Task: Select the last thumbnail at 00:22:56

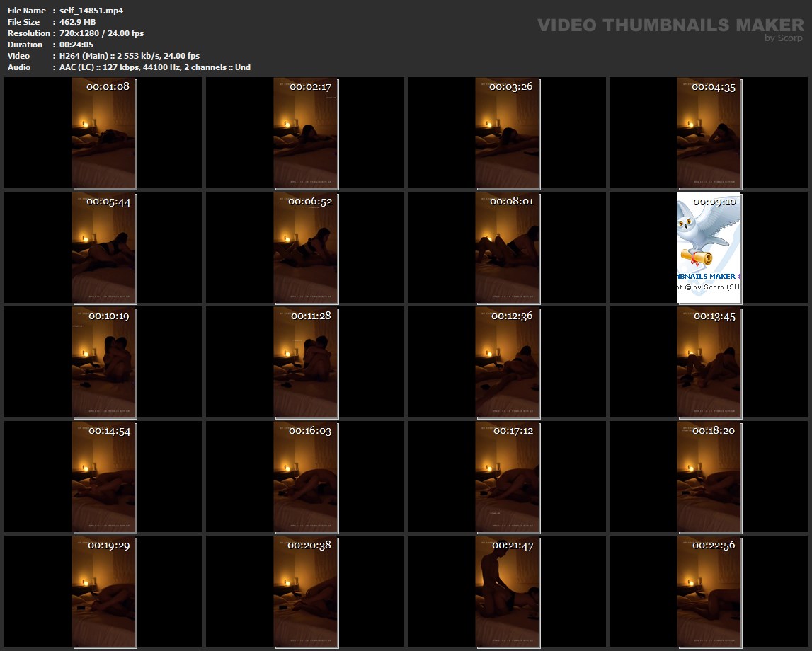Action: [709, 592]
